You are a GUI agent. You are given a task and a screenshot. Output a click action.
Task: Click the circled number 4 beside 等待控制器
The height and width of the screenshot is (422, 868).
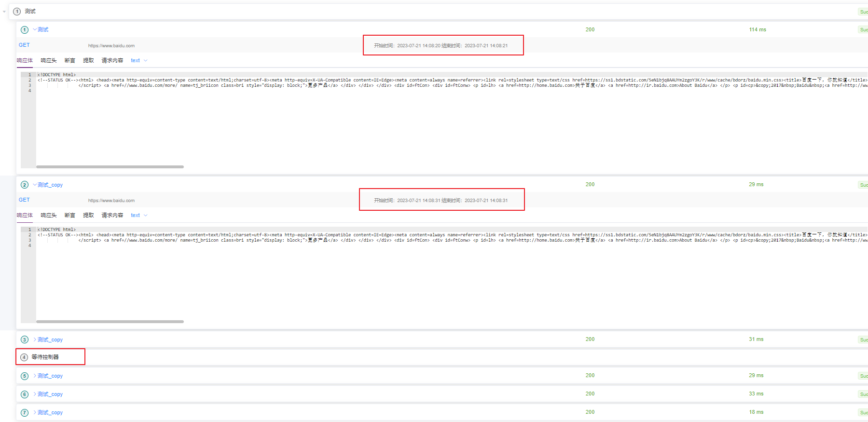(24, 357)
